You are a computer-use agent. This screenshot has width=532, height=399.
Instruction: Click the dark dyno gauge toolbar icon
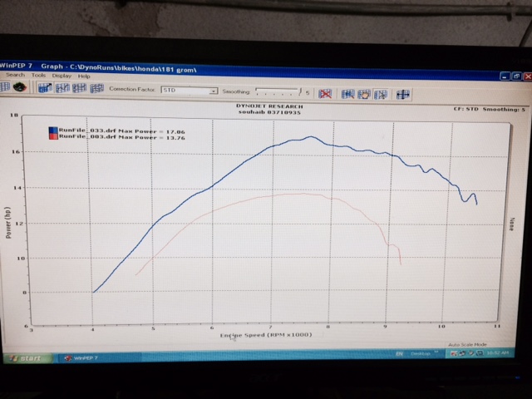point(20,87)
